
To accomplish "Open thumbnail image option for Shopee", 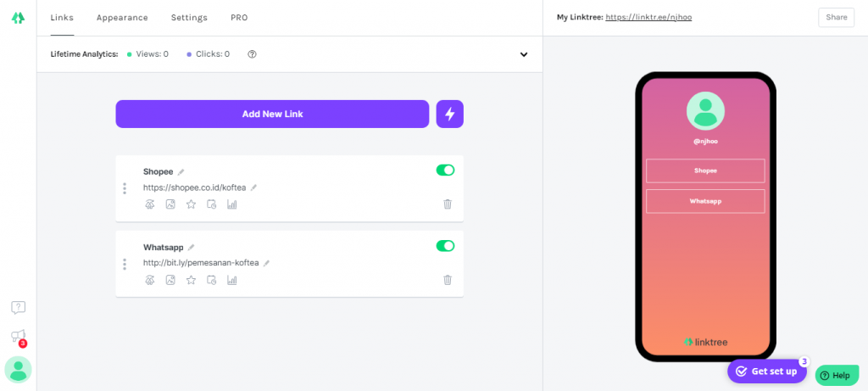I will pos(170,204).
